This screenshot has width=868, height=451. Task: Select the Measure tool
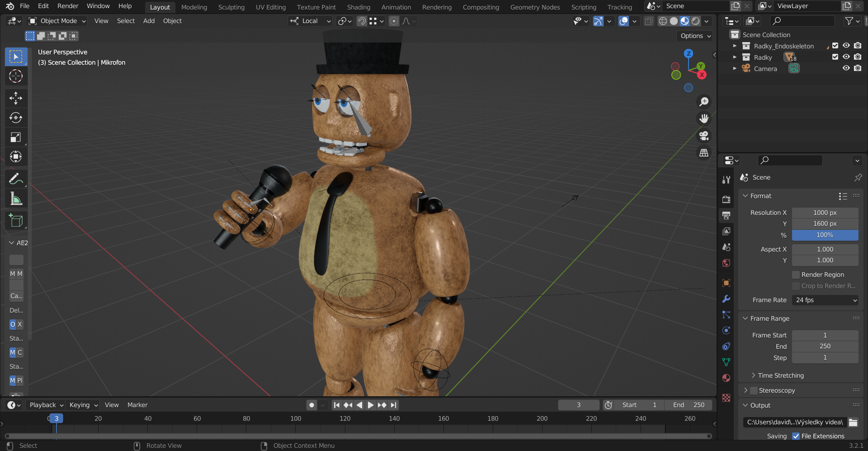(x=16, y=198)
